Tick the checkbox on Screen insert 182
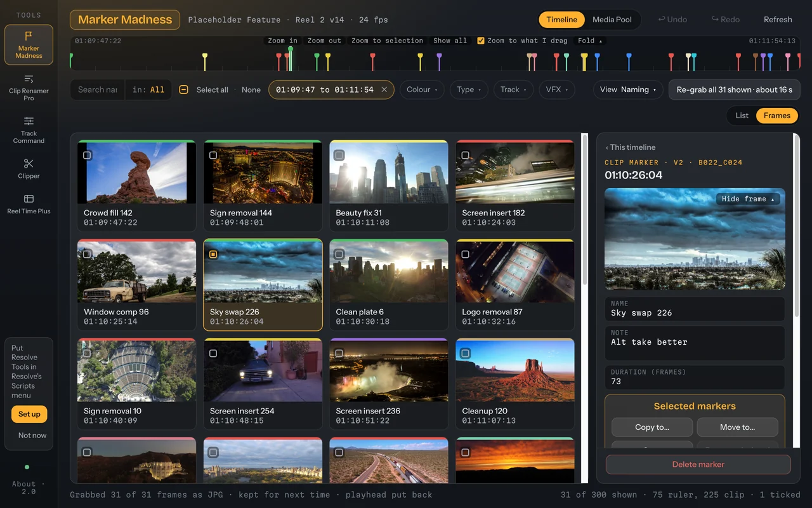812x508 pixels. [466, 155]
